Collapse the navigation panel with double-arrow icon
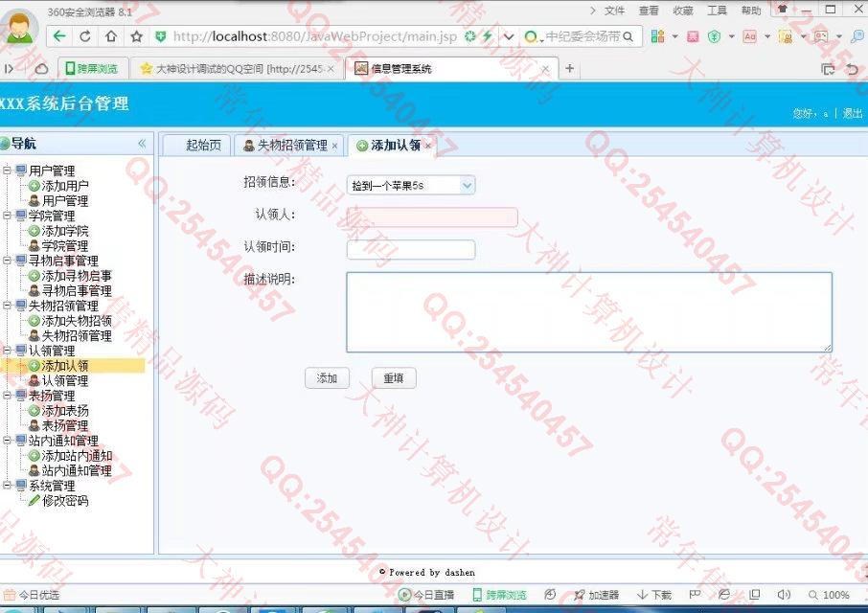868x613 pixels. 142,144
